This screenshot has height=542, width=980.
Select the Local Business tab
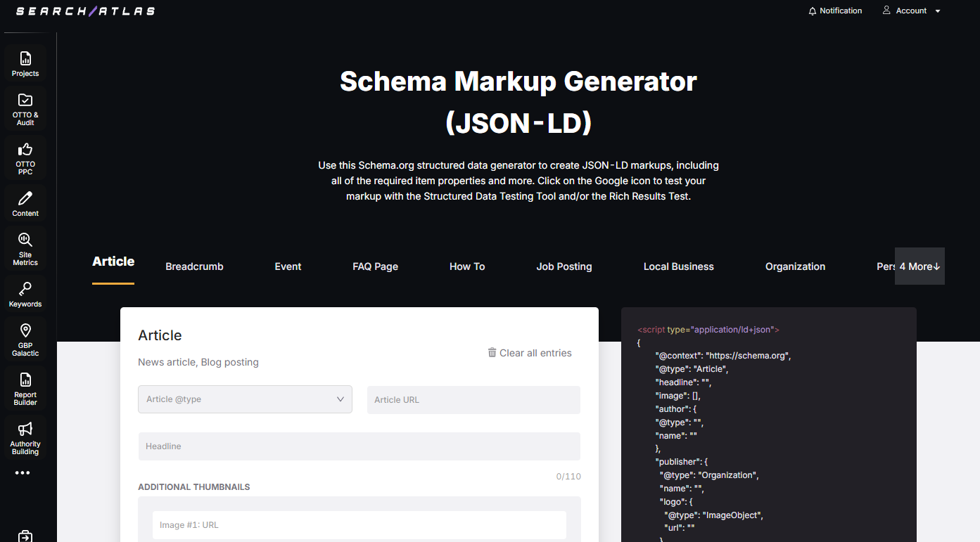[x=678, y=267]
